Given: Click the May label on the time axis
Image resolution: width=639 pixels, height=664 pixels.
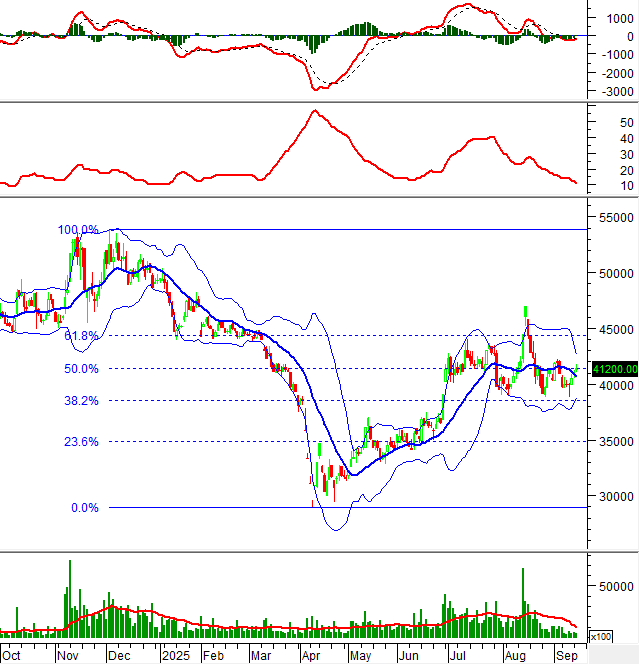Looking at the screenshot, I should pyautogui.click(x=360, y=656).
